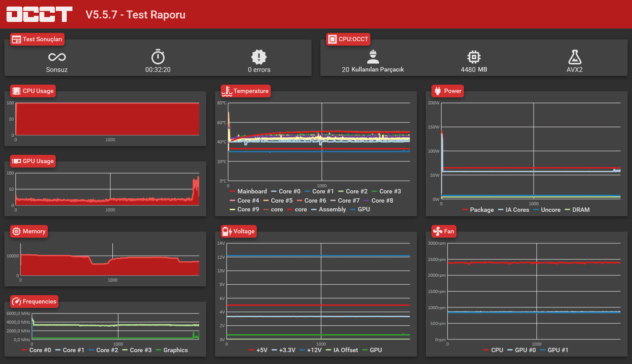Click the infinity Sonsuz icon
Screen dimensions: 632x364
[57, 57]
